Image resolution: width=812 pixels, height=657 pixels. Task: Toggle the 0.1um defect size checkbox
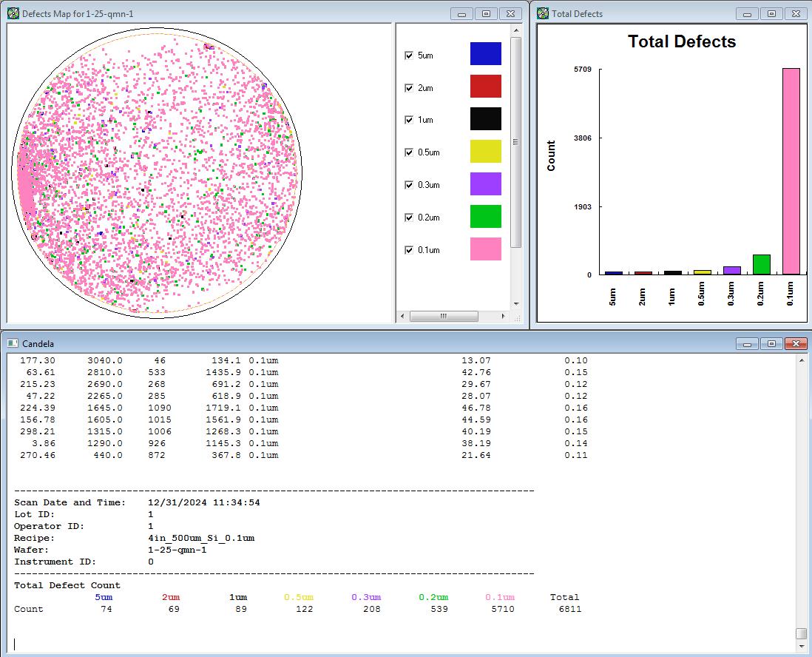pos(409,249)
